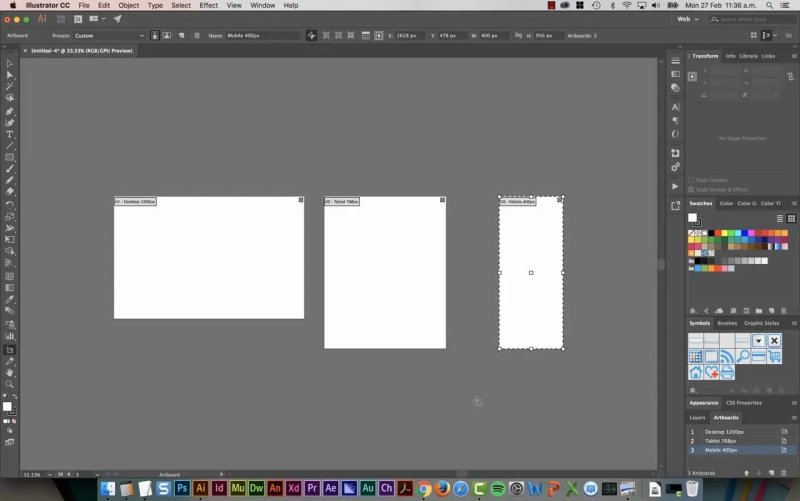The height and width of the screenshot is (501, 800).
Task: Select the Eyedropper tool
Action: click(9, 299)
